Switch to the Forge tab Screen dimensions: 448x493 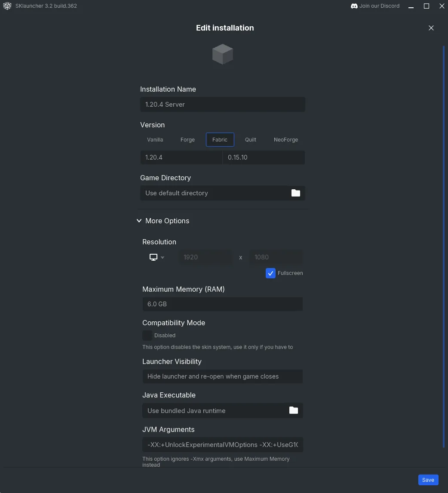pyautogui.click(x=187, y=140)
